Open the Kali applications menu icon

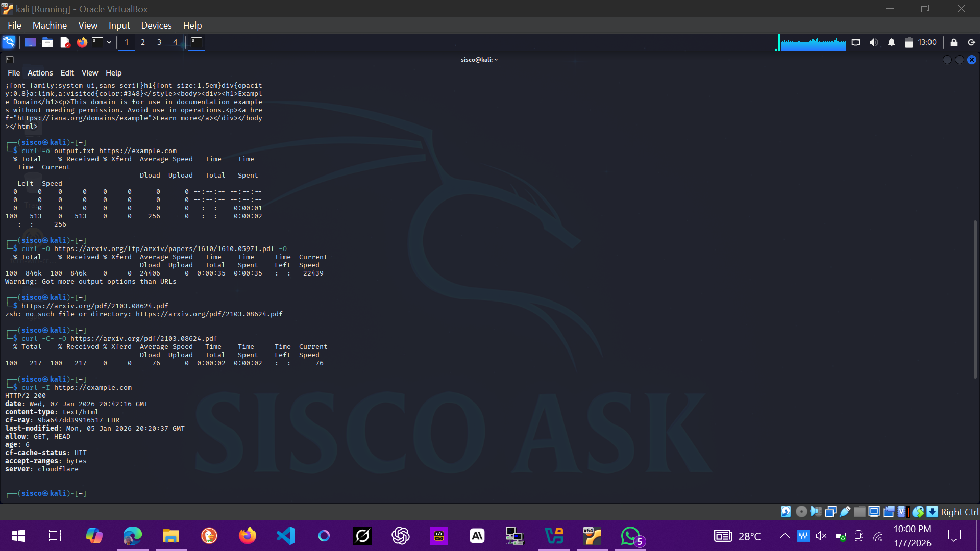click(x=9, y=42)
